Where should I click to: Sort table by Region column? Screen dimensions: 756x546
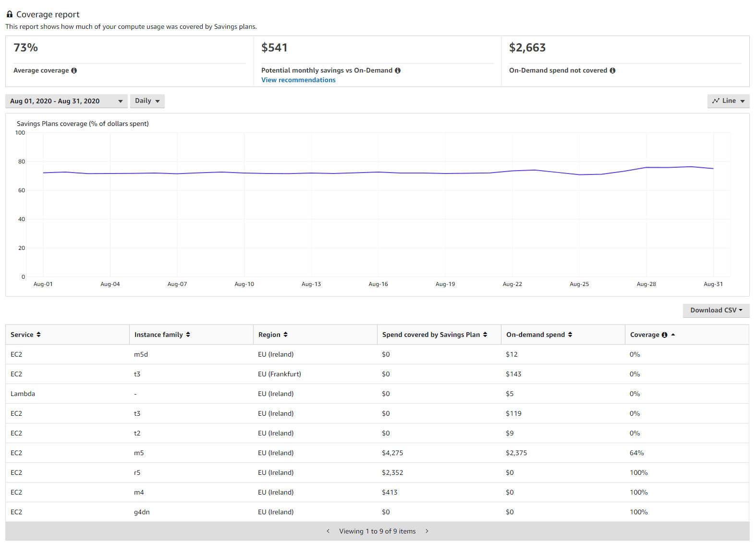(x=285, y=335)
